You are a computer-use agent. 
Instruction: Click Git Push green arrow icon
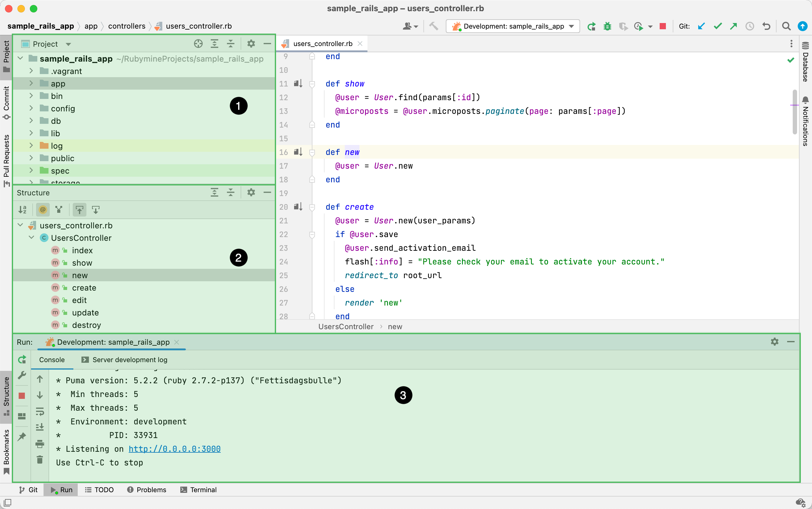pos(734,26)
